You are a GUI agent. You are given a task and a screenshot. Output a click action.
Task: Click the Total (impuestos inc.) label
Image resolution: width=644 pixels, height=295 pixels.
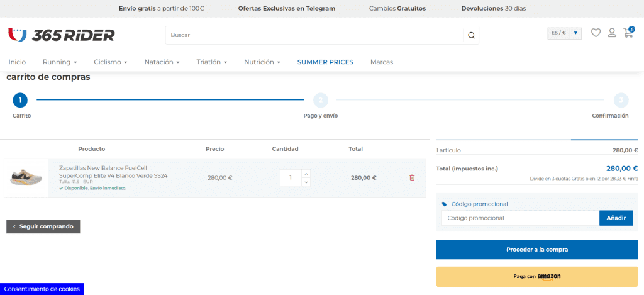pos(467,169)
